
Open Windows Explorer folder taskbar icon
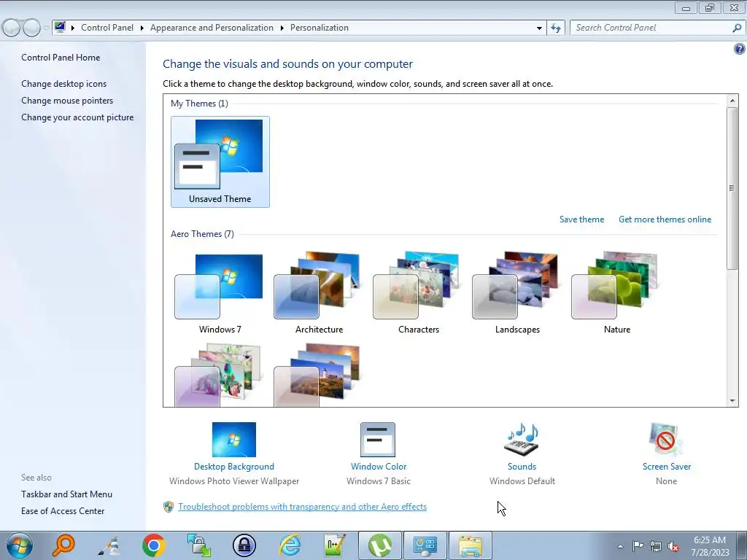(x=471, y=545)
